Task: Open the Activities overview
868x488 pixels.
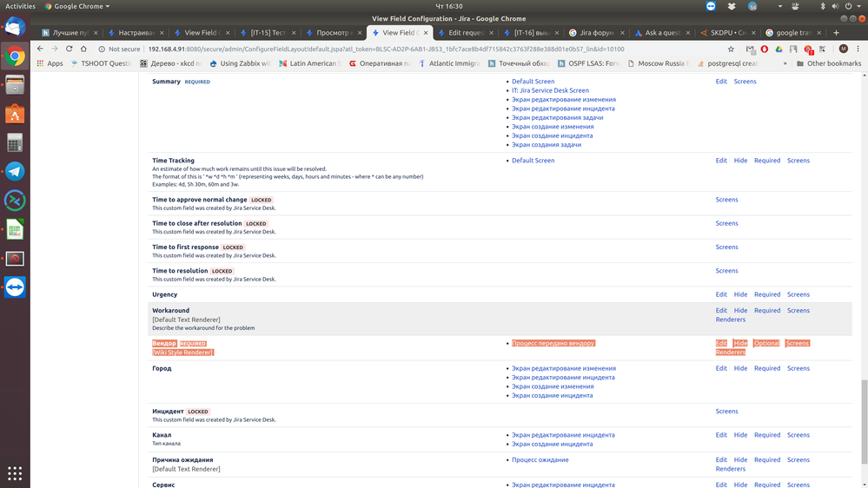Action: pyautogui.click(x=20, y=6)
